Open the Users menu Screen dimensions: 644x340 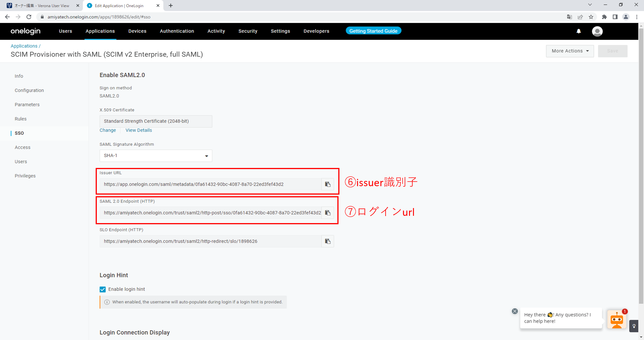pos(66,31)
